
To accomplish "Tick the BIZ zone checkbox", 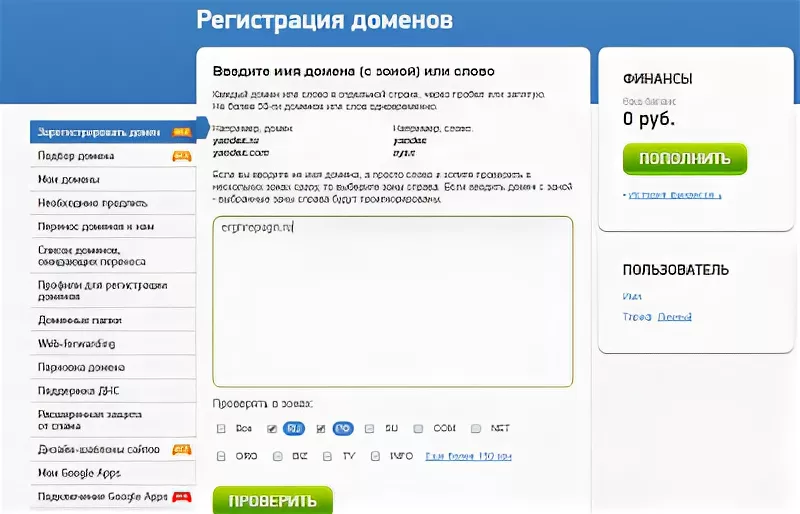I will click(x=278, y=456).
